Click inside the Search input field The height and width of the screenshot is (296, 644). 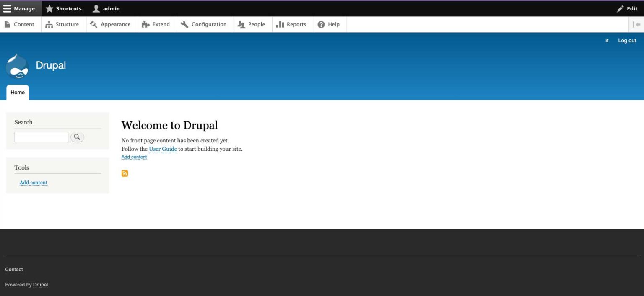(41, 137)
